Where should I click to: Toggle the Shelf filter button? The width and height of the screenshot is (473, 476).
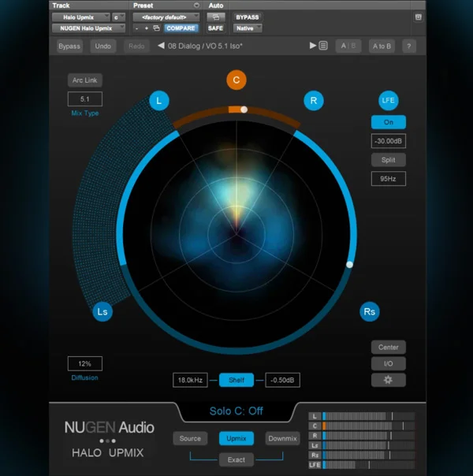[x=236, y=380]
